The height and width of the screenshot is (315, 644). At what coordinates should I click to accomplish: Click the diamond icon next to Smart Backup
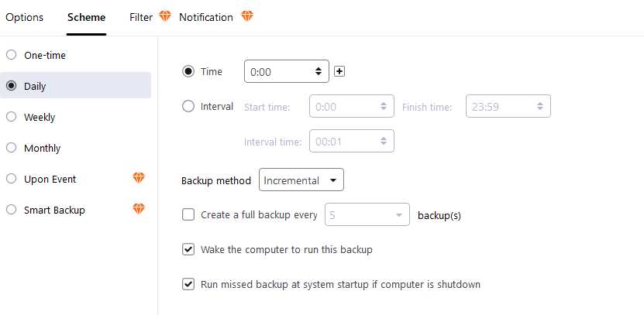tap(139, 209)
